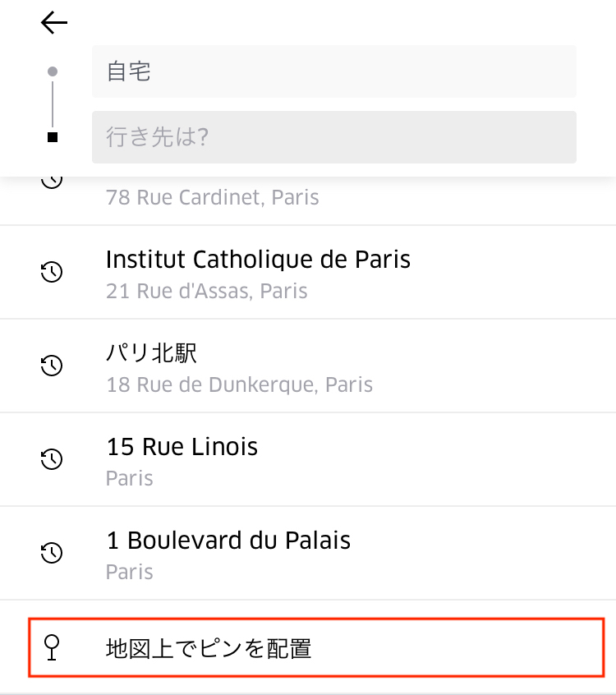Screen dimensions: 616x695
Task: Go back using the arrow icon
Action: point(54,23)
